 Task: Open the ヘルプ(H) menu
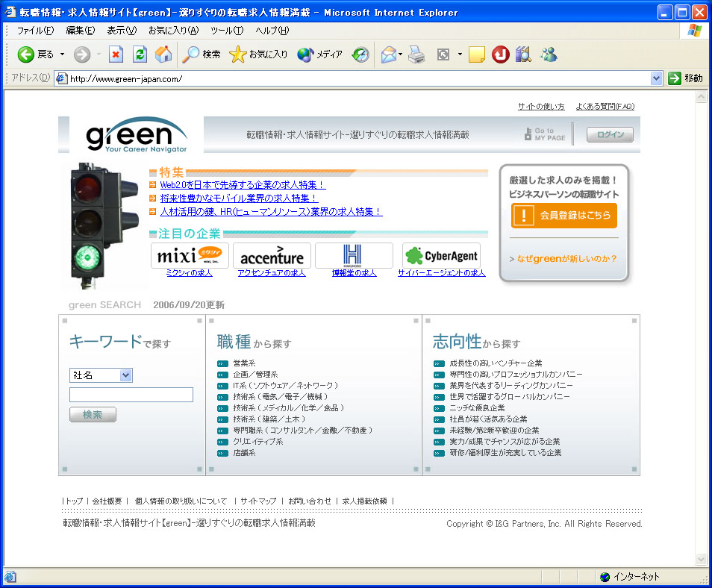pos(272,31)
